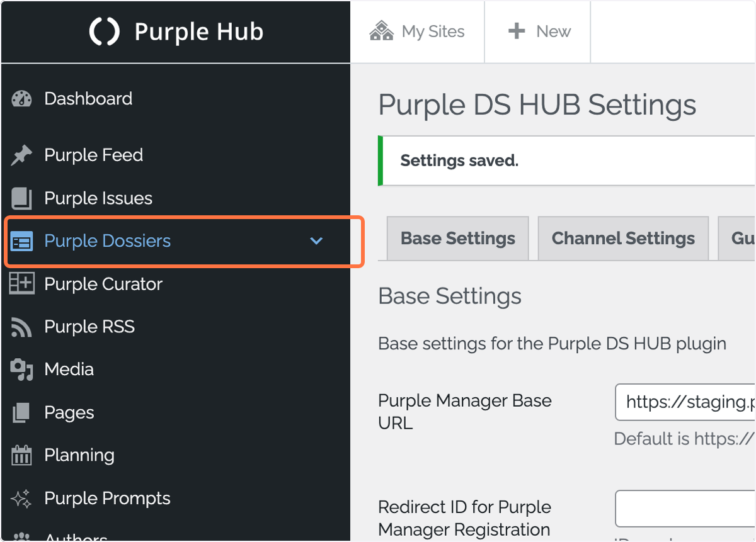This screenshot has width=756, height=542.
Task: Click the Purple Hub title text
Action: click(199, 32)
